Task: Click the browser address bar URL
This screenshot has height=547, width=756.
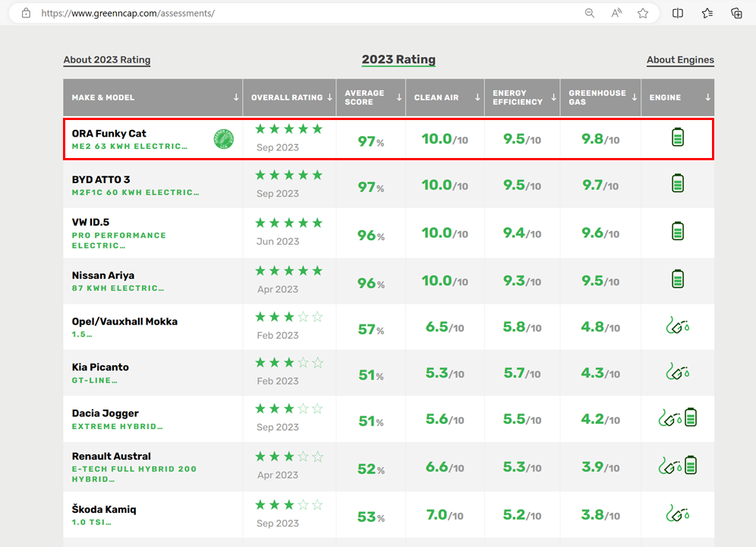Action: tap(128, 13)
